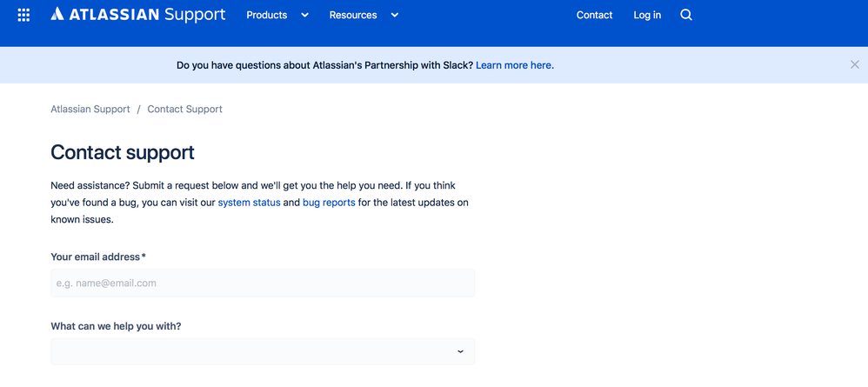Click the 'What can we help you with?' label
Image resolution: width=868 pixels, height=387 pixels.
tap(116, 326)
